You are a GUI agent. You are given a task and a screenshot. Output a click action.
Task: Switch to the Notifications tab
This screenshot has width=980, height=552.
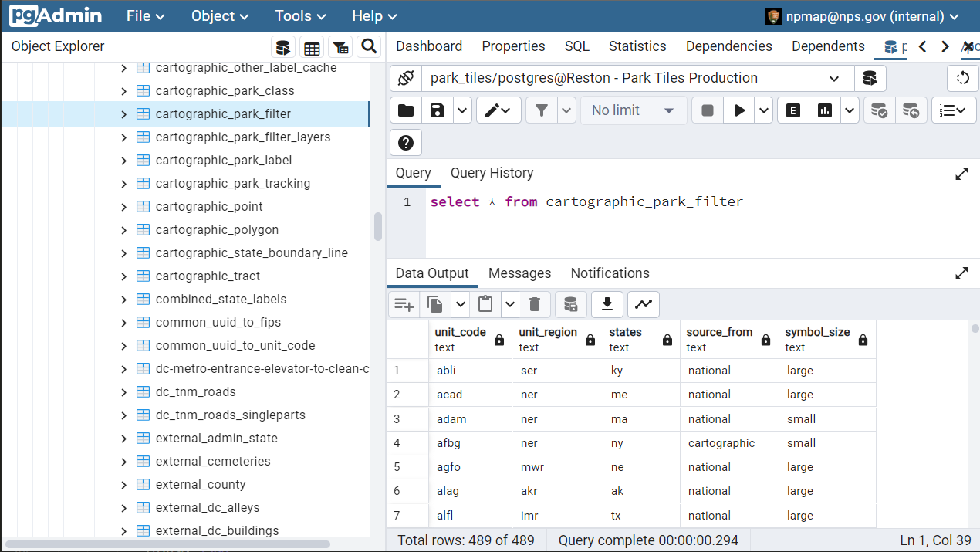coord(610,273)
